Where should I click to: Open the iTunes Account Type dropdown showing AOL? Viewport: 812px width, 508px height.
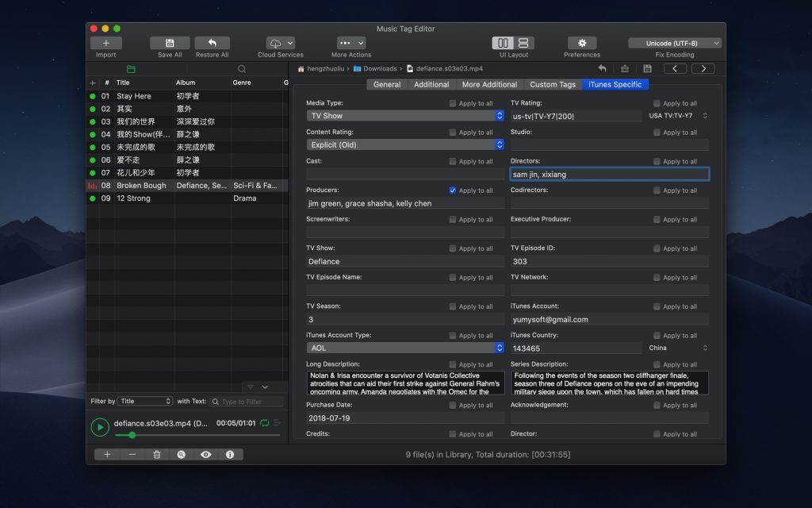(405, 348)
